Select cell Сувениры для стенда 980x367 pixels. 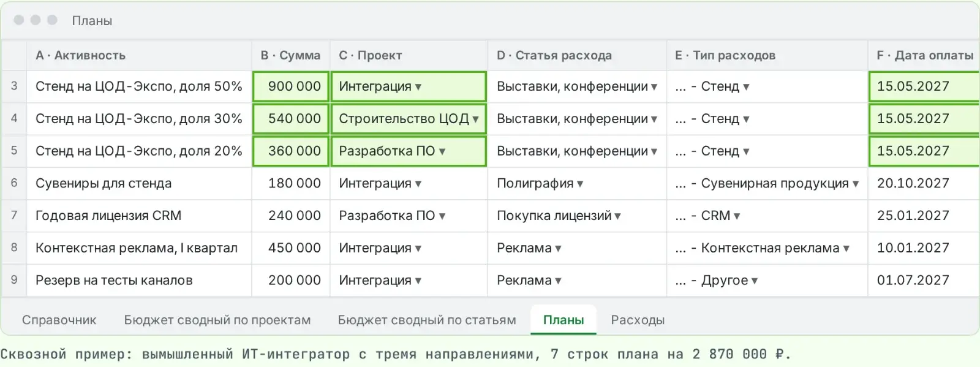point(139,183)
